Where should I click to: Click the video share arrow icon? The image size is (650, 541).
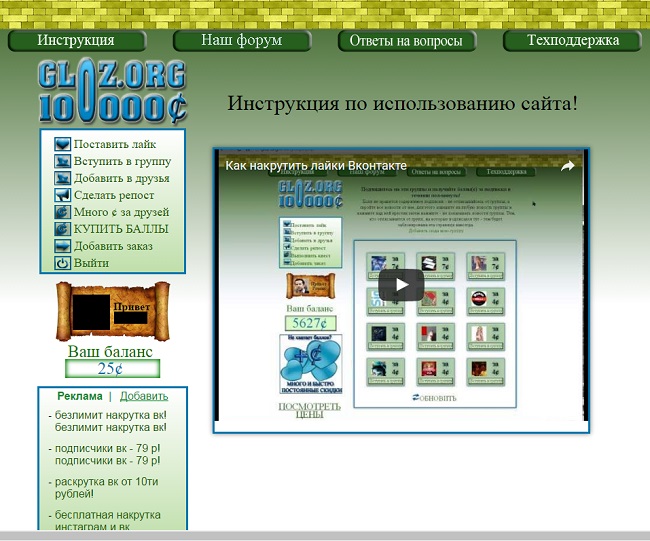click(x=568, y=166)
